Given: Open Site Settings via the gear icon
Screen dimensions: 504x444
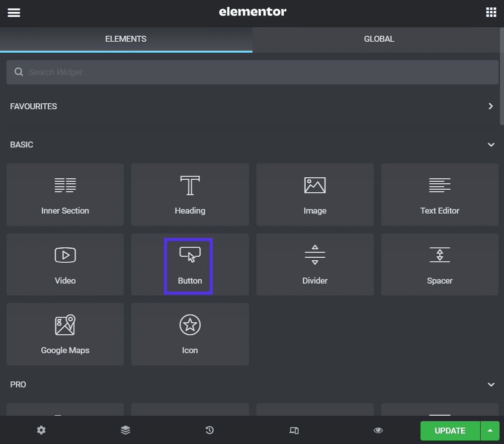Looking at the screenshot, I should click(41, 430).
